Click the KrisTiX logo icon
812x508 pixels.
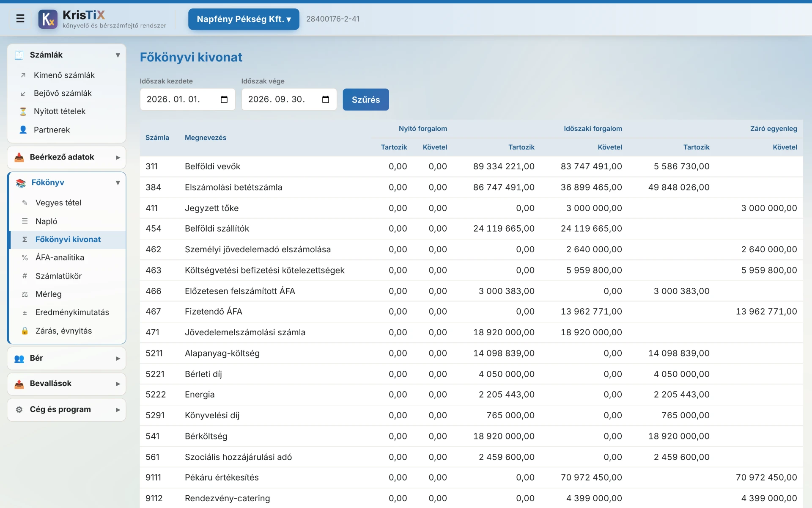click(48, 19)
